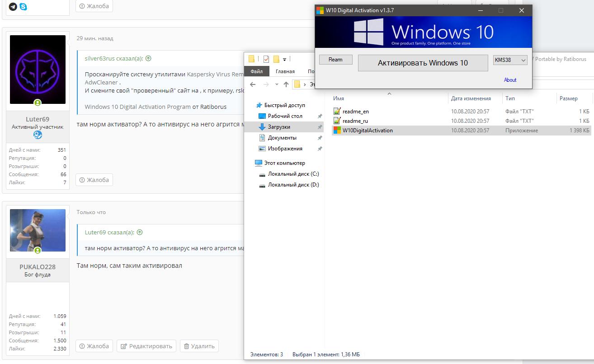The image size is (594, 364).
Task: Open the Skype icon on the forum page
Action: (23, 7)
